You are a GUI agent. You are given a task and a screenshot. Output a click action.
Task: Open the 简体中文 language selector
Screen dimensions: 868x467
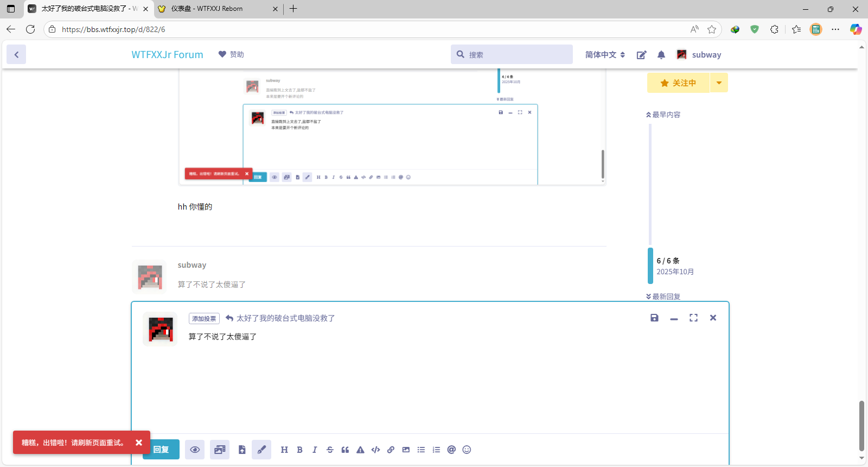pos(605,55)
